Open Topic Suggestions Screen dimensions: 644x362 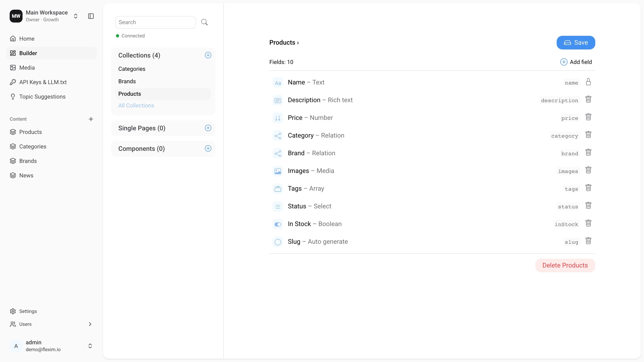point(51,97)
